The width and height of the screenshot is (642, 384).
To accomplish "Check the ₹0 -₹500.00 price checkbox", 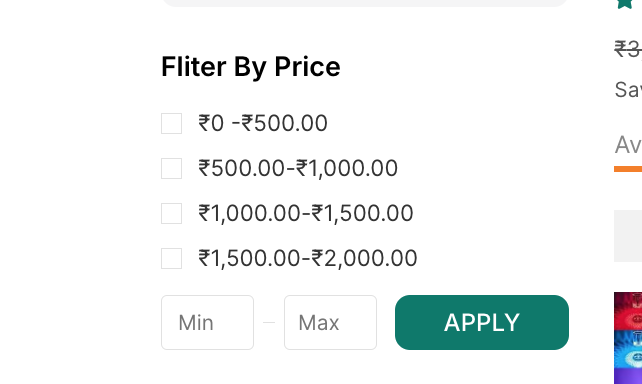I will pyautogui.click(x=172, y=123).
